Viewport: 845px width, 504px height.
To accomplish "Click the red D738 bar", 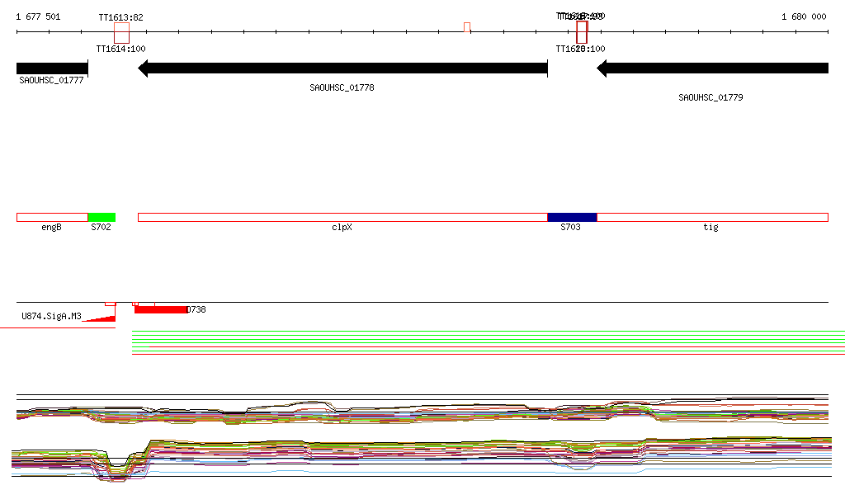I will [161, 309].
